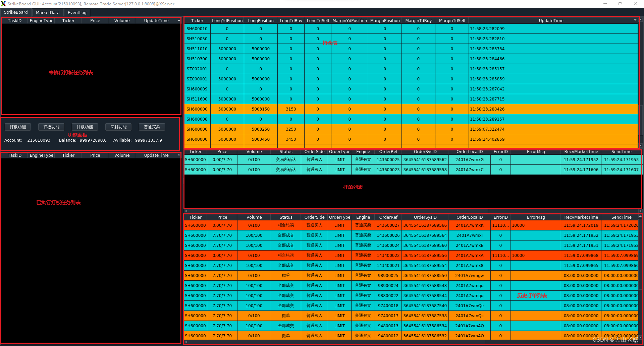The height and width of the screenshot is (346, 644).
Task: Click the 扫板功能 button
Action: (x=51, y=127)
